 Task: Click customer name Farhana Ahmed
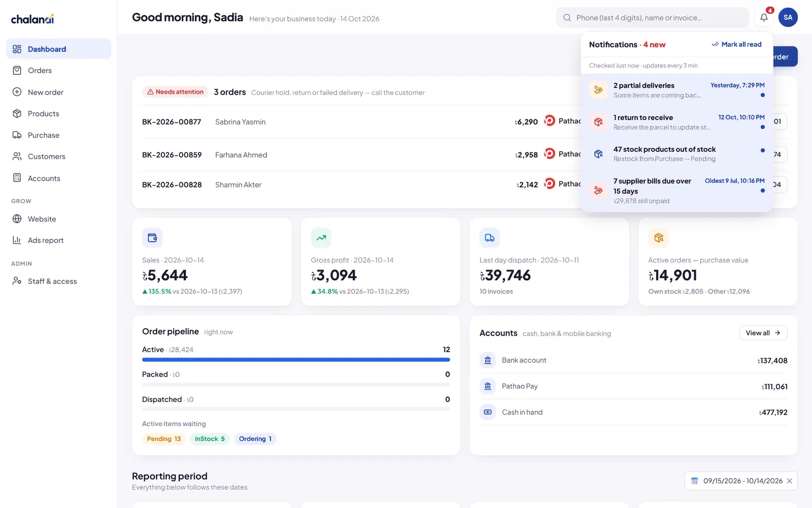click(x=241, y=155)
